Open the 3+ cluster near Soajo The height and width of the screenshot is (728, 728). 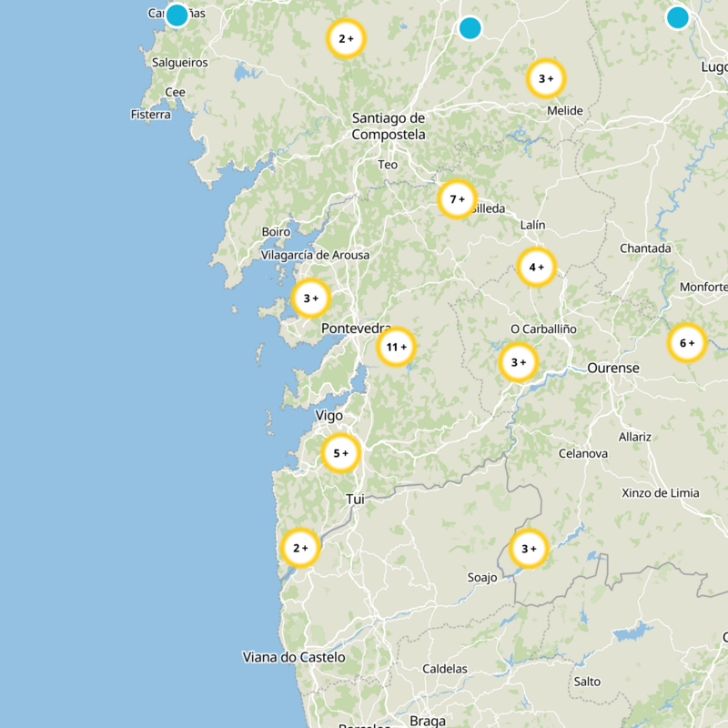pos(529,549)
